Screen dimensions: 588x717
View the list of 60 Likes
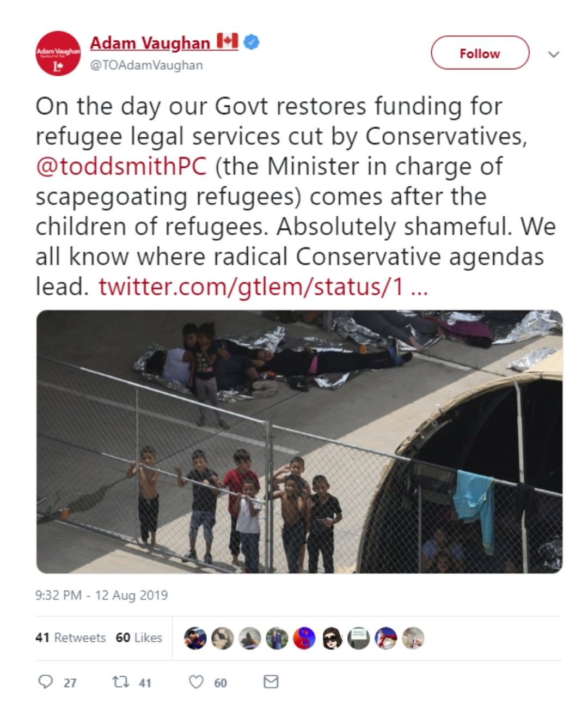tap(139, 637)
